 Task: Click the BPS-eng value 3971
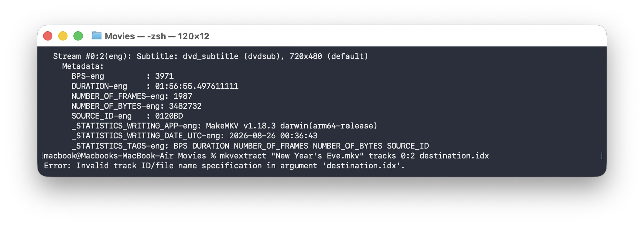coord(164,76)
